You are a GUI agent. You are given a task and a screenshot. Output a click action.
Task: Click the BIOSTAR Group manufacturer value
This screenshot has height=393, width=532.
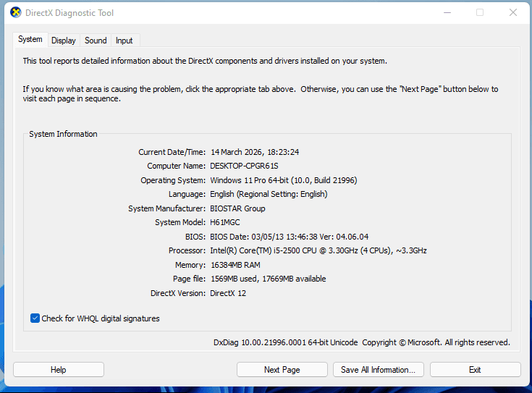click(x=237, y=208)
